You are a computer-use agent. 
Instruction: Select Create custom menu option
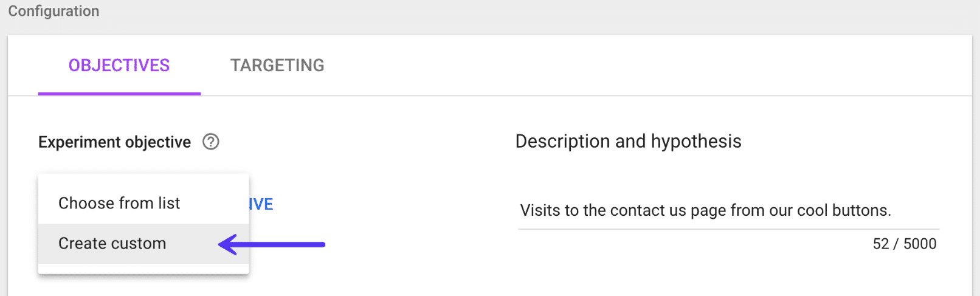coord(112,244)
